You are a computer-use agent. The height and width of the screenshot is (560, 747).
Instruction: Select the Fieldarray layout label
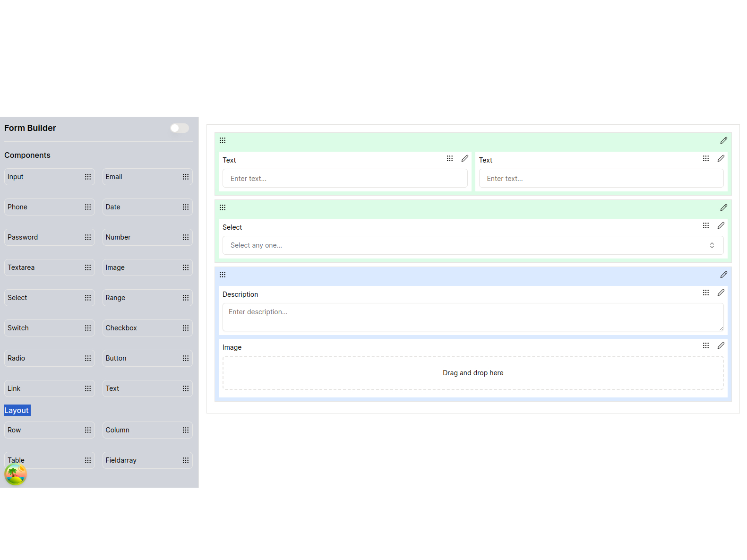[x=121, y=460]
